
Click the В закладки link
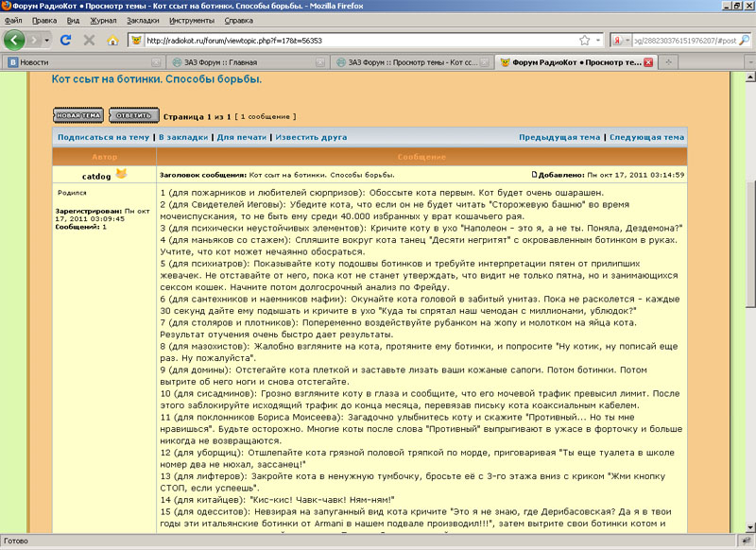click(x=183, y=137)
